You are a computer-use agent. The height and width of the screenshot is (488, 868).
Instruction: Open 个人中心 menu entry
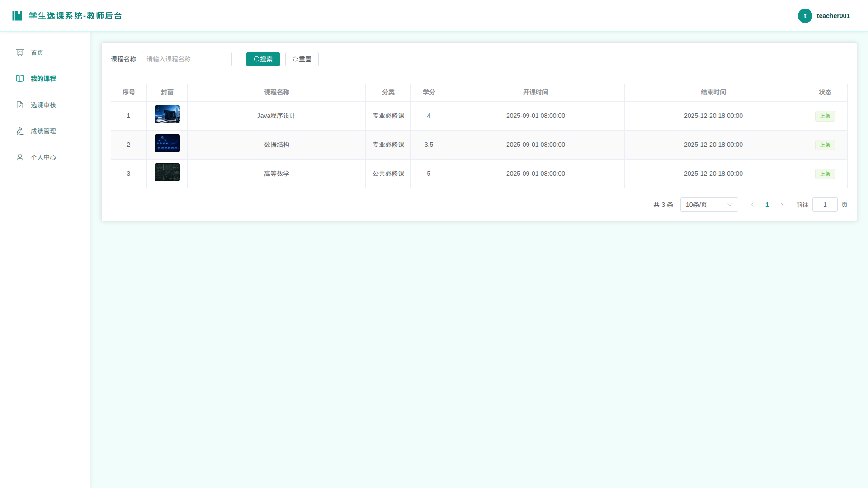[x=45, y=157]
